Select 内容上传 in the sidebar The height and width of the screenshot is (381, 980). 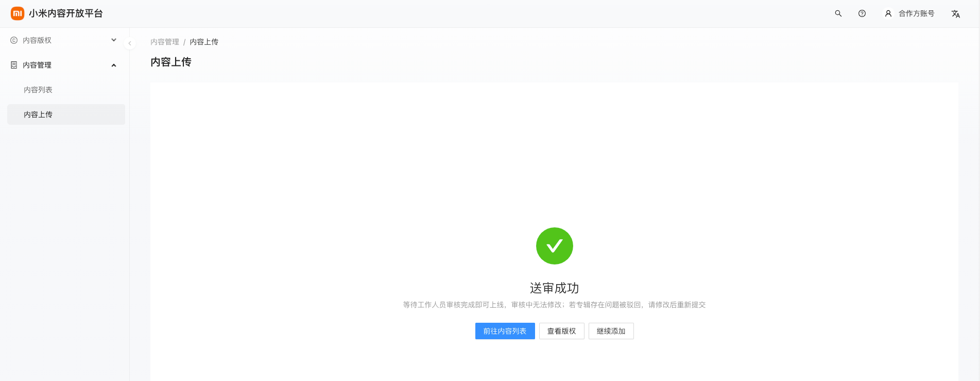[66, 114]
